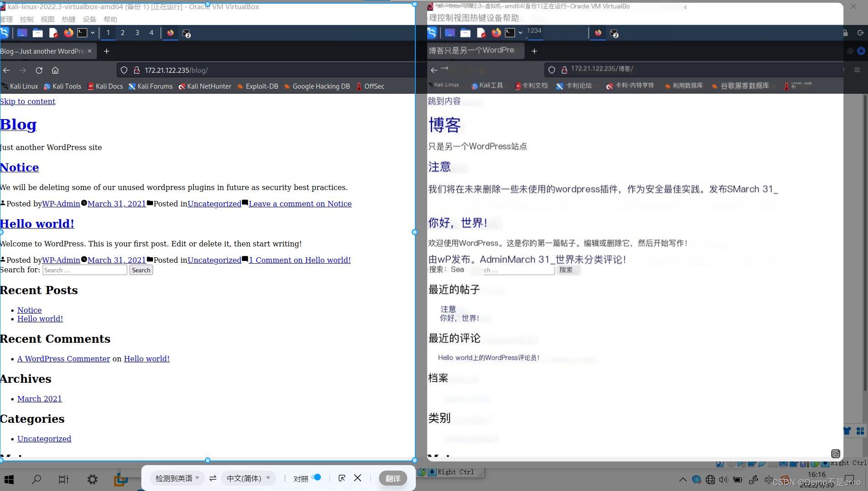The height and width of the screenshot is (491, 868).
Task: Launch the text editor icon in left Kali panel
Action: click(x=53, y=33)
